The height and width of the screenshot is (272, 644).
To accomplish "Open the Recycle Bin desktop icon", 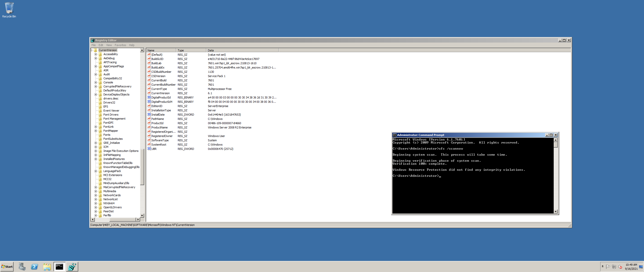I will 9,10.
